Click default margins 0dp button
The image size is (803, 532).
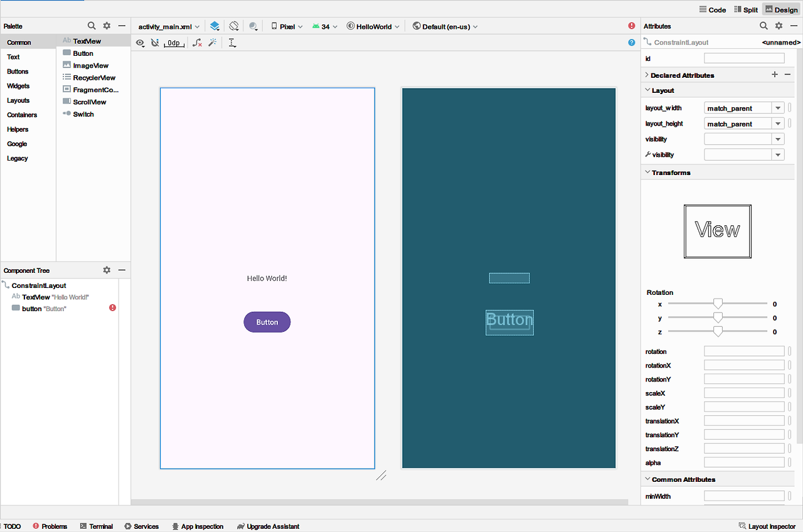tap(174, 43)
